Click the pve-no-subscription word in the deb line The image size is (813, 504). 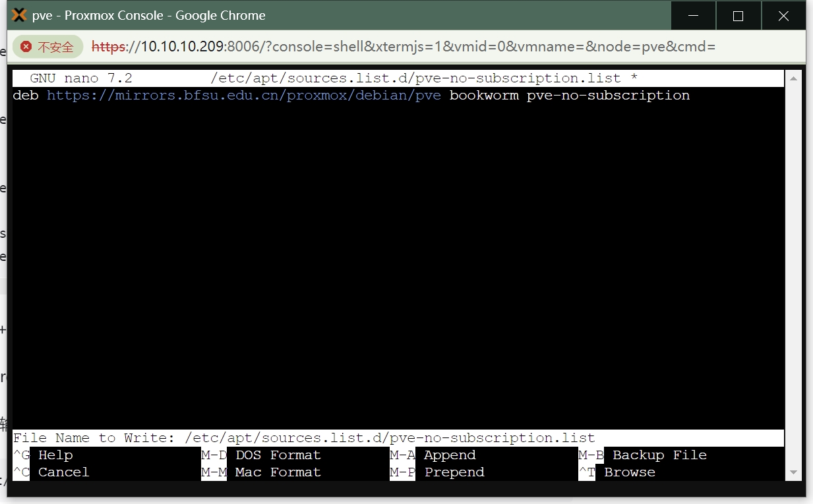coord(608,96)
